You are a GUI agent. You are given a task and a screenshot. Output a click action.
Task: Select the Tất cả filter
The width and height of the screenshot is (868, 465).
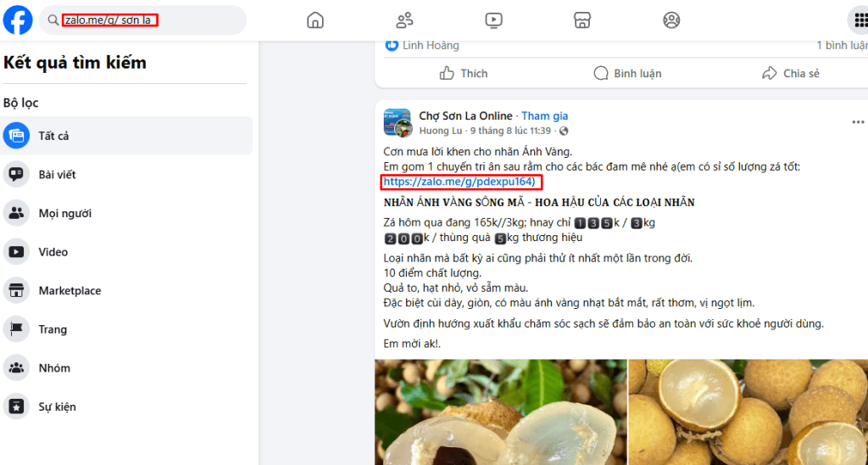pos(126,136)
